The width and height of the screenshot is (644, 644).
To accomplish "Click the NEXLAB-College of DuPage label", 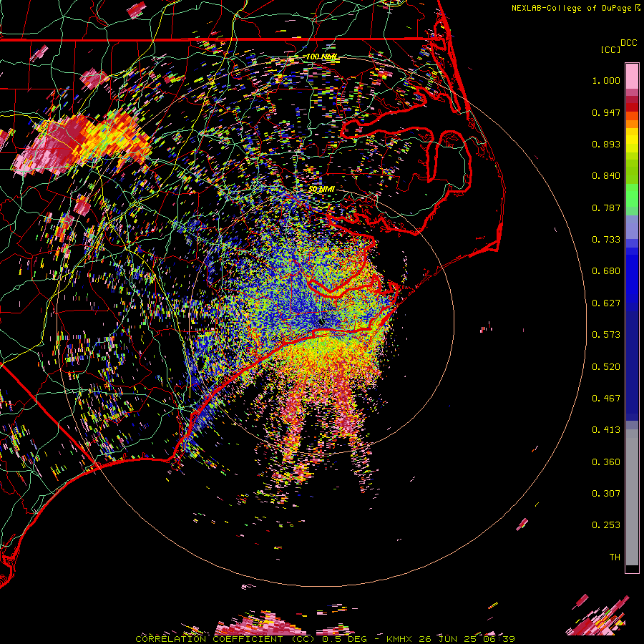I will pos(571,8).
